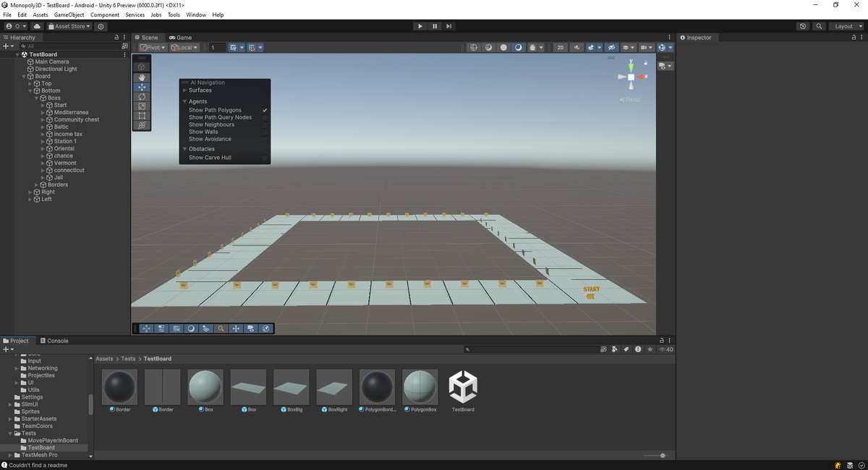
Task: Open the Asset Store dropdown
Action: point(69,26)
